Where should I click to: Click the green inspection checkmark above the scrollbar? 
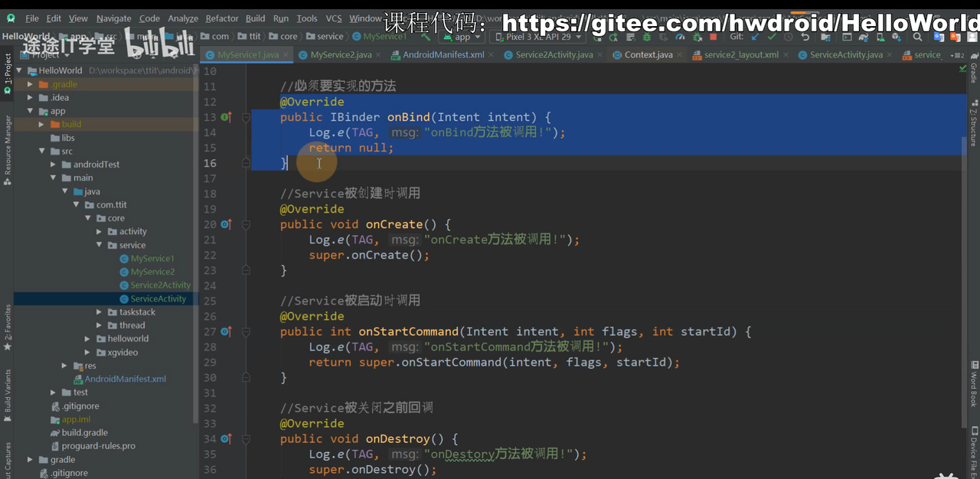(962, 69)
